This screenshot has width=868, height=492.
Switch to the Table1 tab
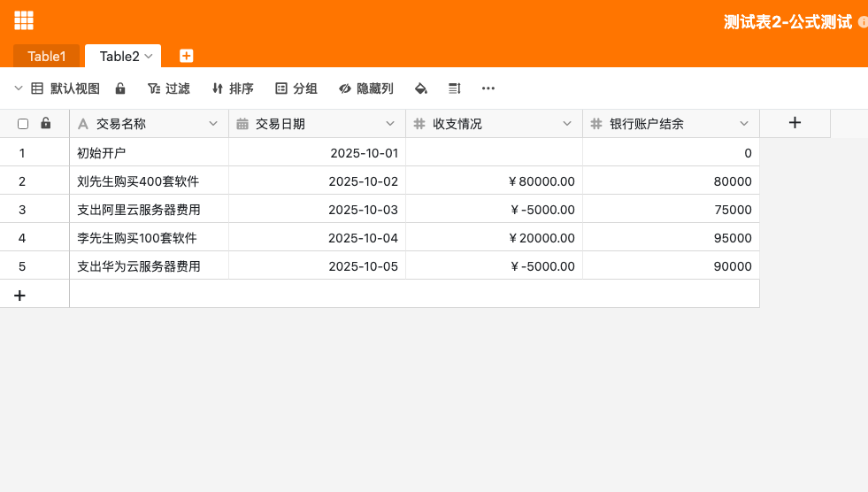[x=47, y=56]
